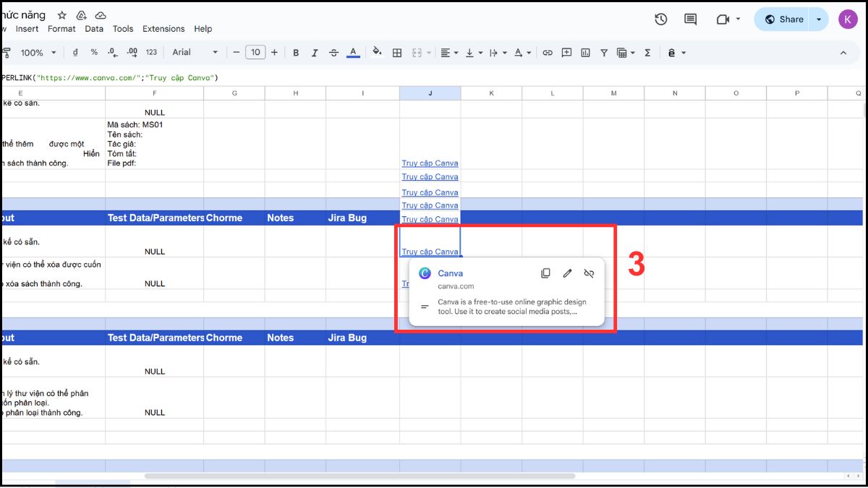Image resolution: width=868 pixels, height=488 pixels.
Task: Copy the Canva link from the preview card
Action: pyautogui.click(x=545, y=273)
